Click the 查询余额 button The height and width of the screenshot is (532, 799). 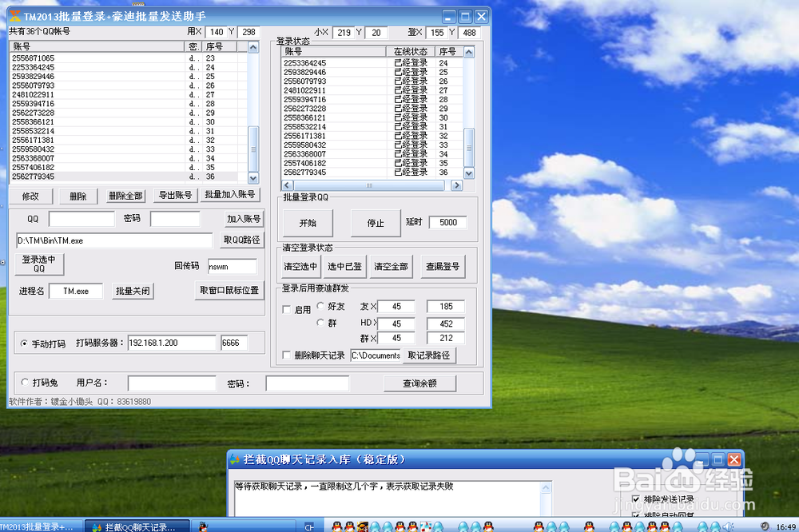click(x=419, y=383)
